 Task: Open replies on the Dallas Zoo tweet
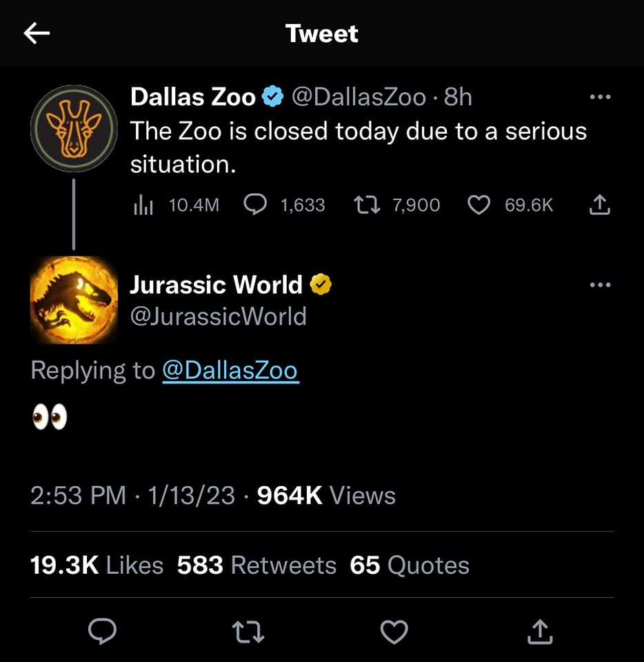click(x=256, y=204)
